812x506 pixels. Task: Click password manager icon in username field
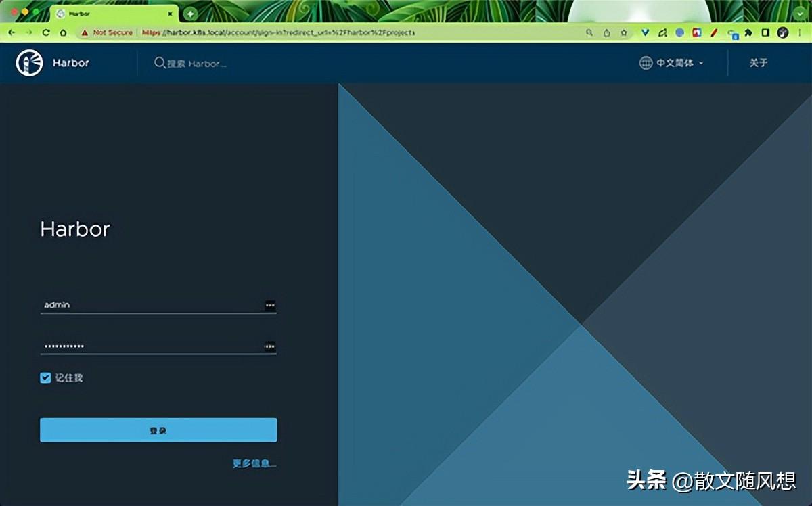[270, 306]
